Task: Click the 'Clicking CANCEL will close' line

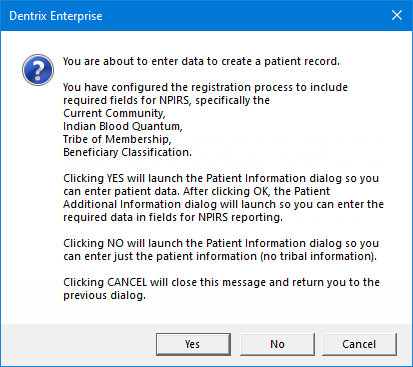Action: click(221, 282)
